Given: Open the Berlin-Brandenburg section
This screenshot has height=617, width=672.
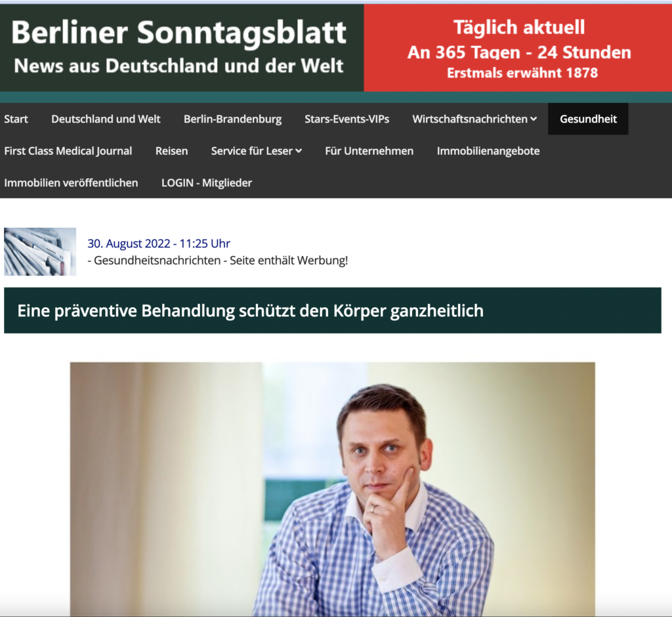Looking at the screenshot, I should tap(233, 119).
